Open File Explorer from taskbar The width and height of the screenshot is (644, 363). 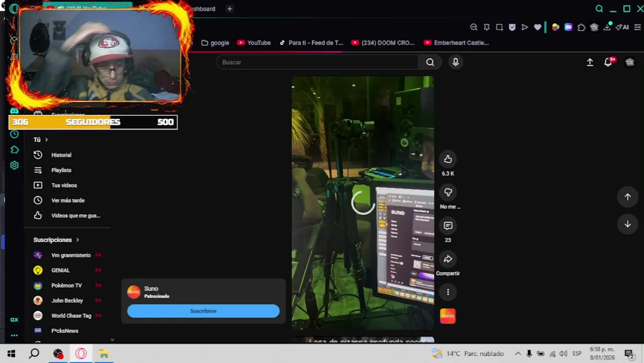click(104, 354)
